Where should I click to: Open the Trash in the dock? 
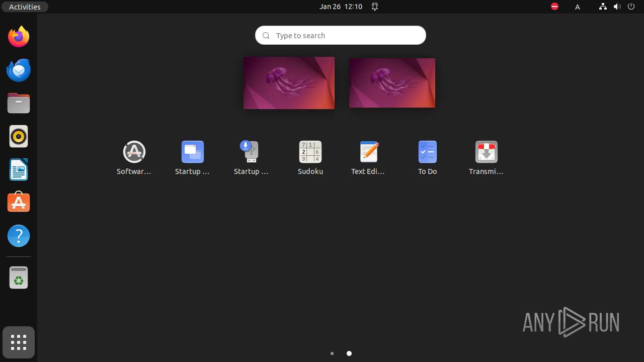19,278
